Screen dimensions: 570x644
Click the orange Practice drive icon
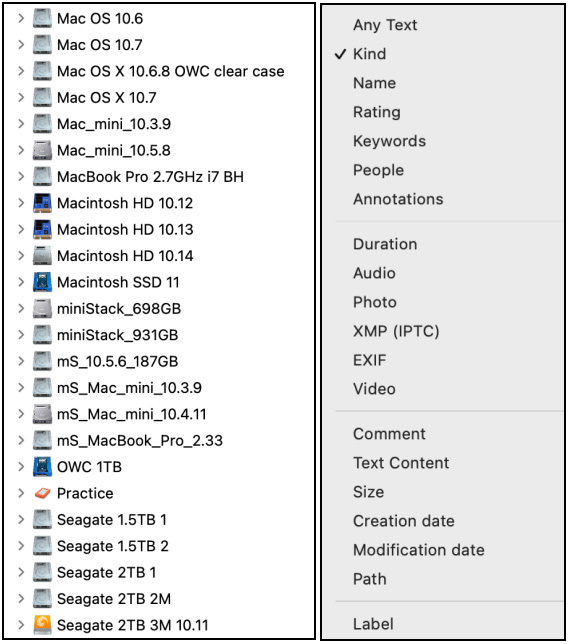(42, 493)
